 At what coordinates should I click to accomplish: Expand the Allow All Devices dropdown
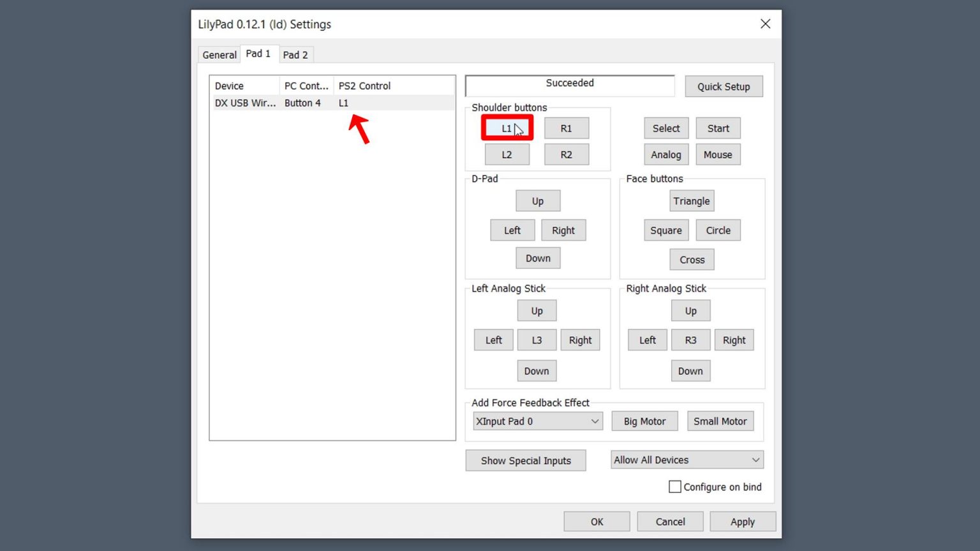pos(687,460)
